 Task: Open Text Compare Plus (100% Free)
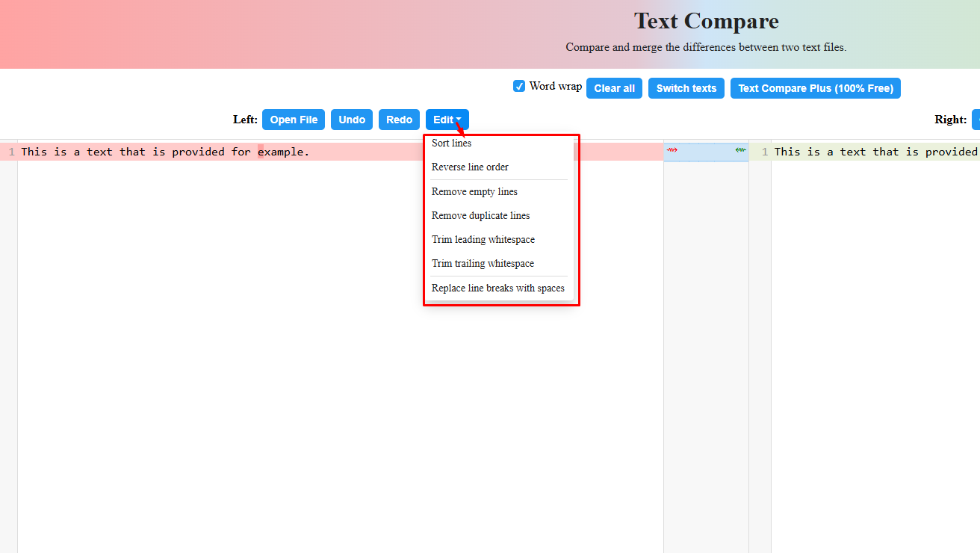tap(816, 88)
